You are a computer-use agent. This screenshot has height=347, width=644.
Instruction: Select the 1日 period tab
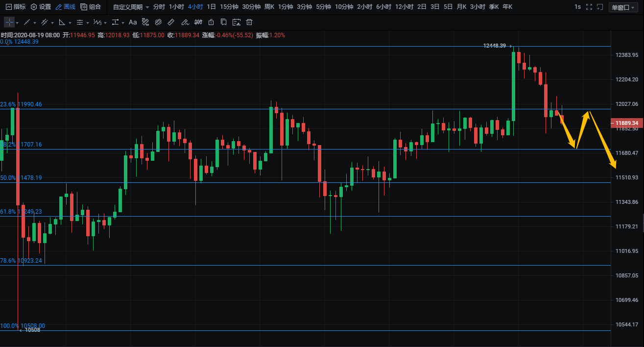[211, 7]
